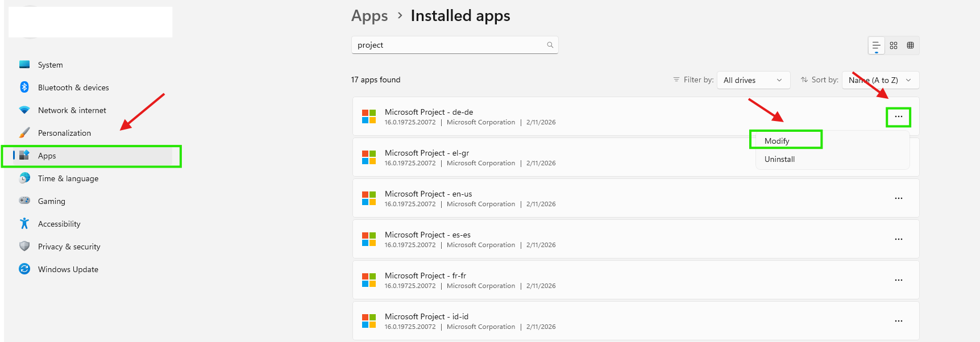Switch to table view layout
This screenshot has width=980, height=342.
pyautogui.click(x=910, y=45)
